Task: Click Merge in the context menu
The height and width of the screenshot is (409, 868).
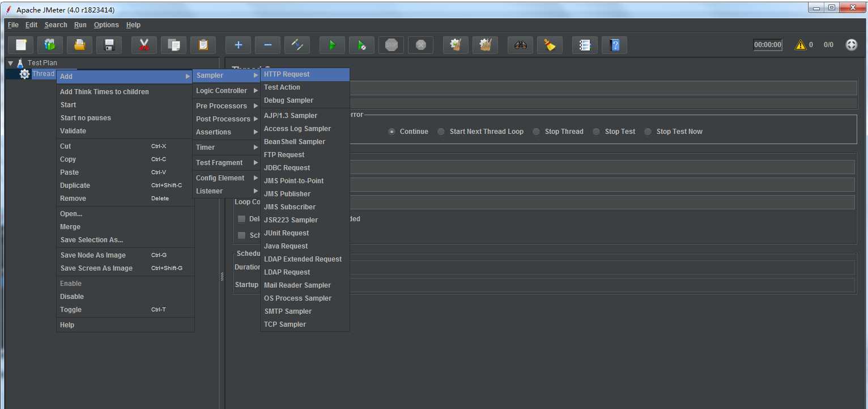Action: [x=125, y=227]
